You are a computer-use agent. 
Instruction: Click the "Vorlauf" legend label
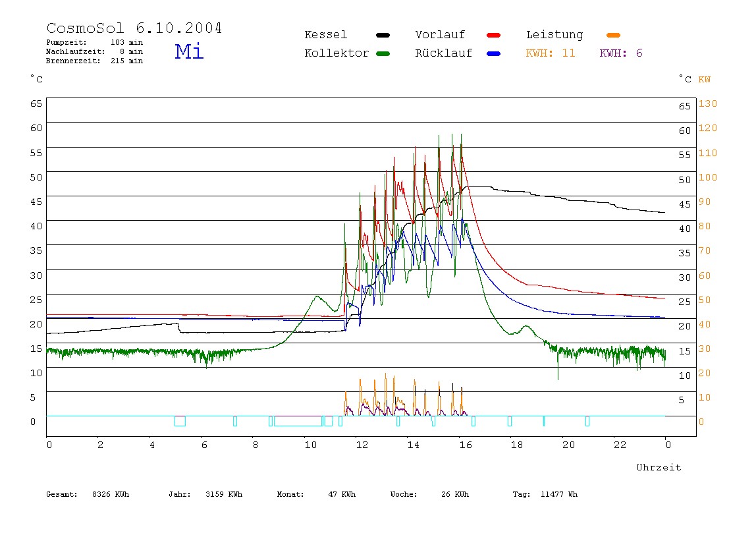(x=440, y=35)
